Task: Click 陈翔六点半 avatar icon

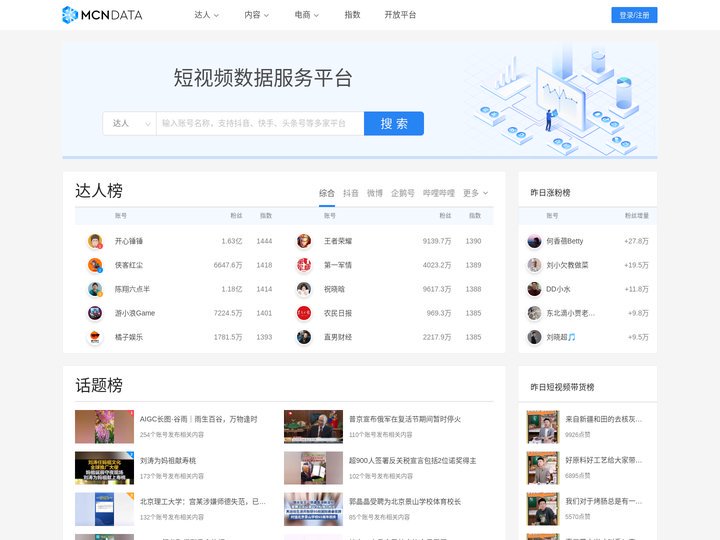Action: click(95, 289)
